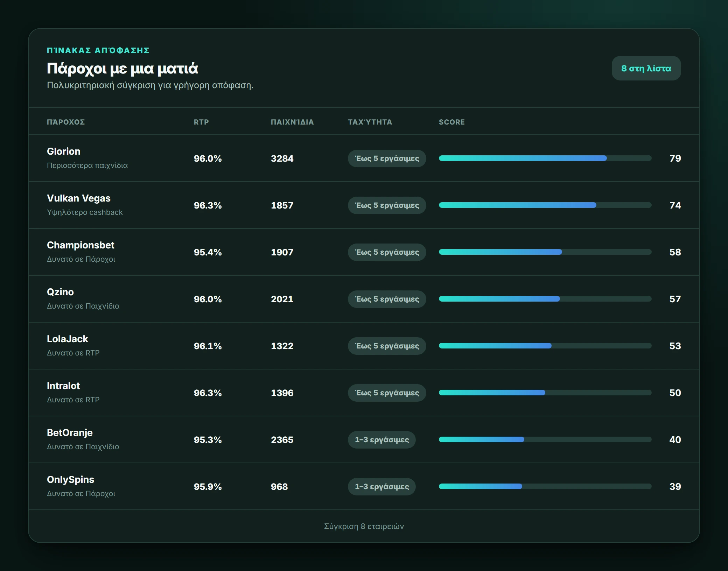Image resolution: width=728 pixels, height=571 pixels.
Task: Click the games count 3284
Action: pos(282,158)
